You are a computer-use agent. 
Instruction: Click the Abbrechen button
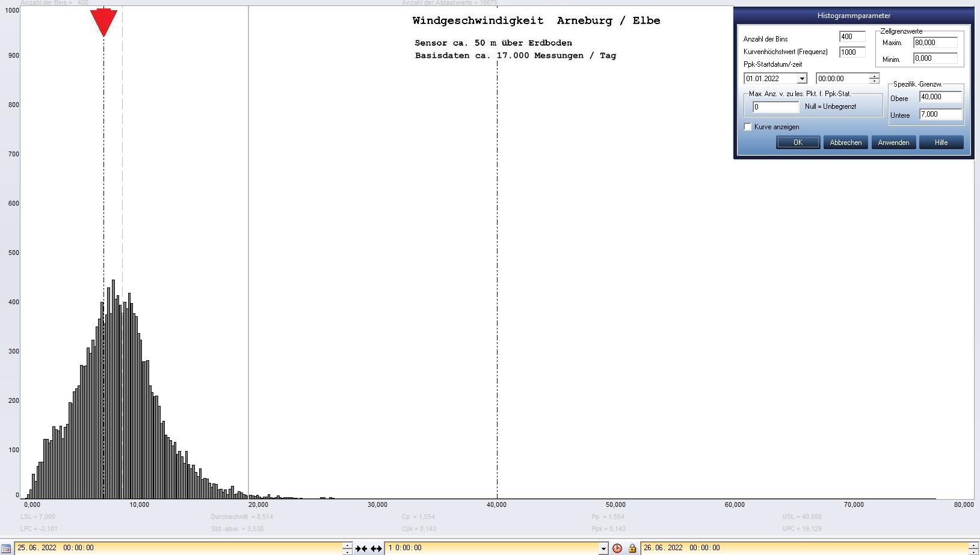click(x=845, y=143)
